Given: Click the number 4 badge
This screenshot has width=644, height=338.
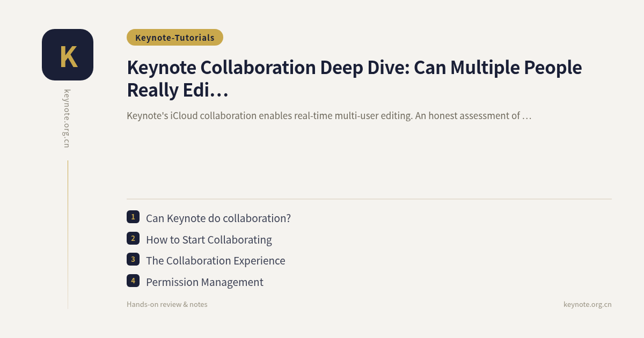Looking at the screenshot, I should click(133, 280).
